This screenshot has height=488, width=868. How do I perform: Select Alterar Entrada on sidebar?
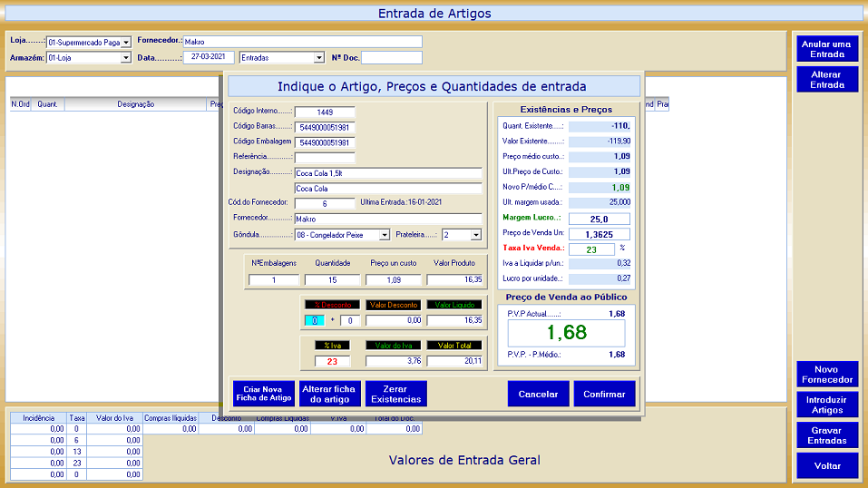tap(826, 79)
